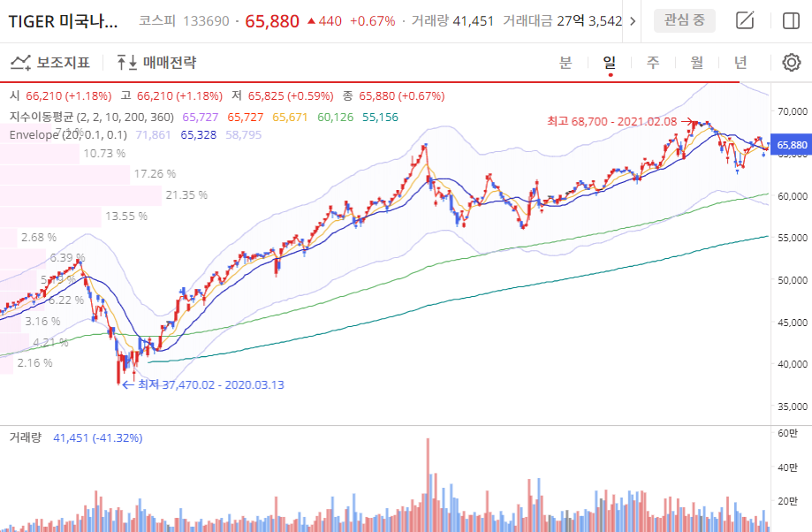Open 매매전략 trading strategy menu
The image size is (812, 532).
(156, 63)
